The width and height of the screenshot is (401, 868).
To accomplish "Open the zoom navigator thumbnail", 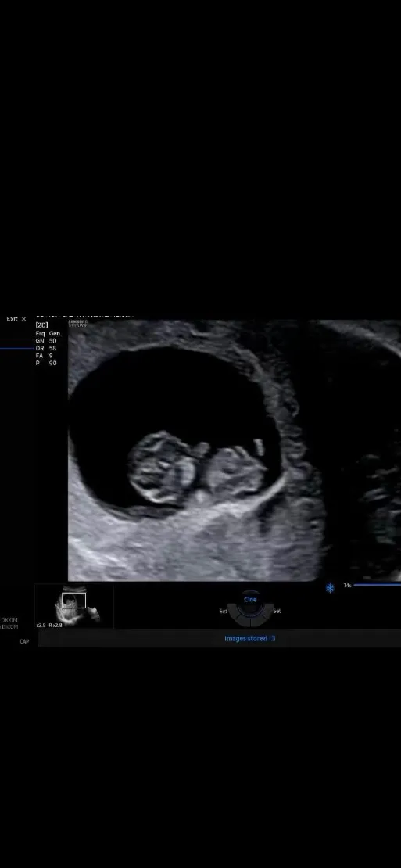I will [x=74, y=606].
